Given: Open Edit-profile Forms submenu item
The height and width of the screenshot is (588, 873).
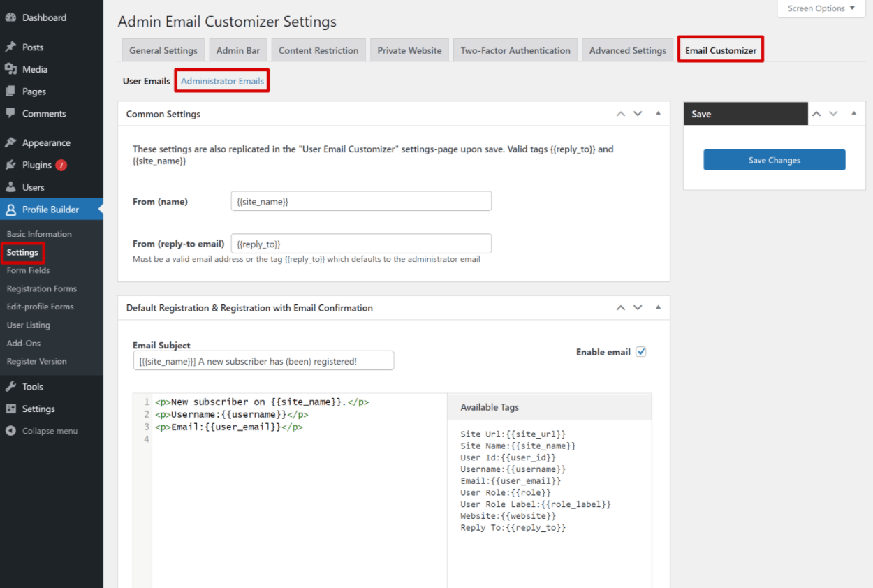Looking at the screenshot, I should coord(40,307).
